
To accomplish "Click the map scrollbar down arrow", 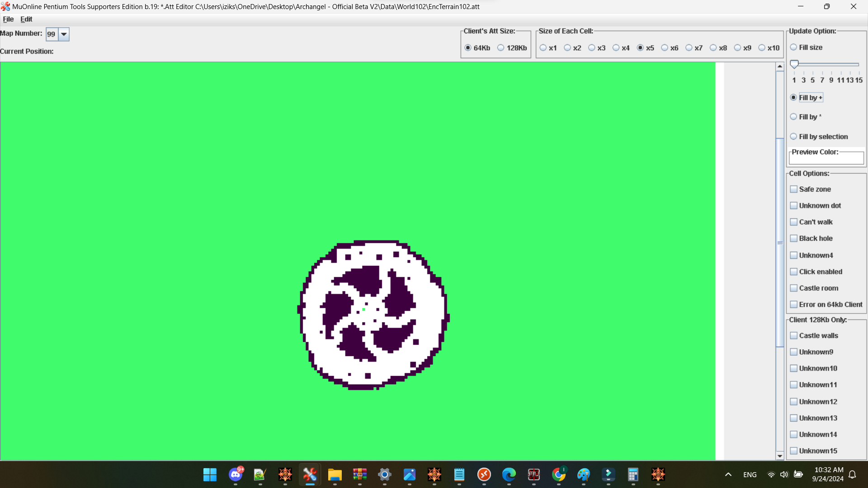I will click(780, 456).
